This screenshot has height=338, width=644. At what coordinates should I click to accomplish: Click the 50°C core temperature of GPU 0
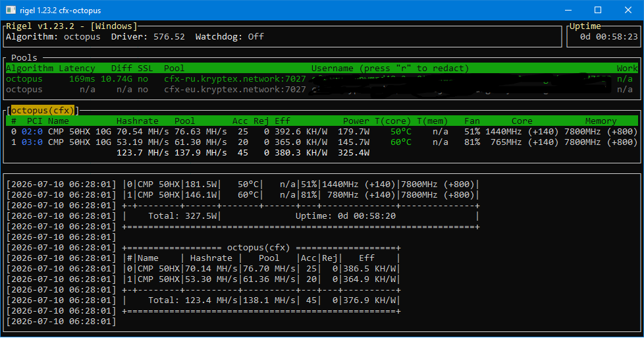[401, 132]
